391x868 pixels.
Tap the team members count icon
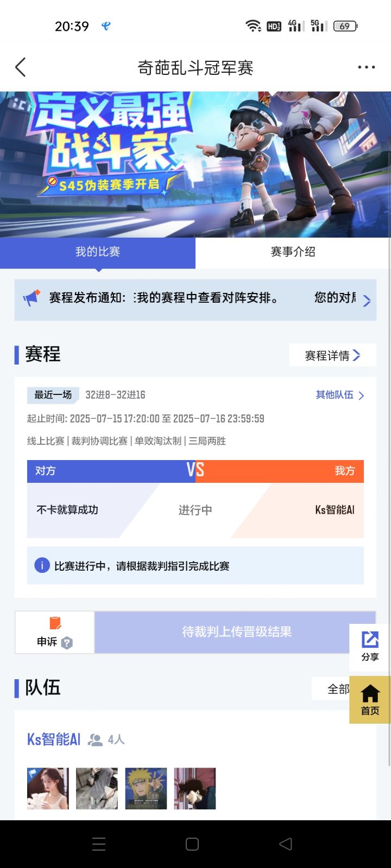[95, 739]
